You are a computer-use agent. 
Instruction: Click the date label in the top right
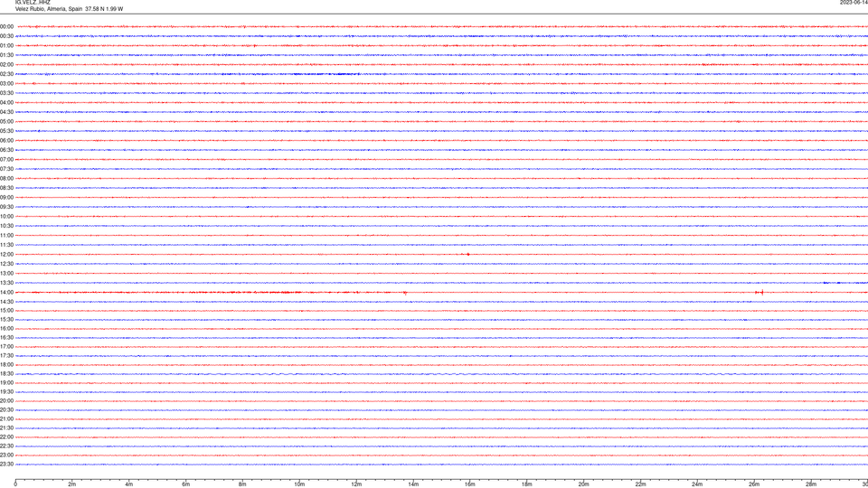click(854, 2)
